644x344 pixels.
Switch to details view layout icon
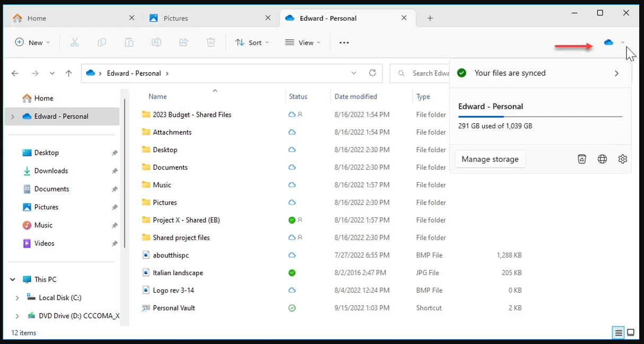pos(619,333)
